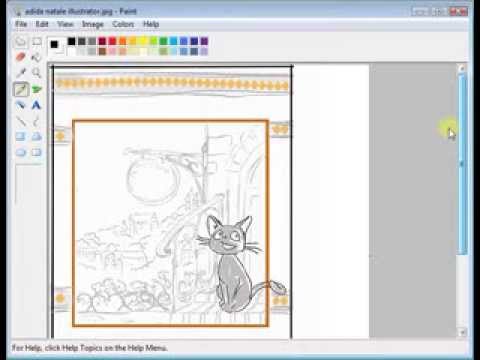Image resolution: width=480 pixels, height=360 pixels.
Task: Open the Help menu
Action: [x=151, y=24]
